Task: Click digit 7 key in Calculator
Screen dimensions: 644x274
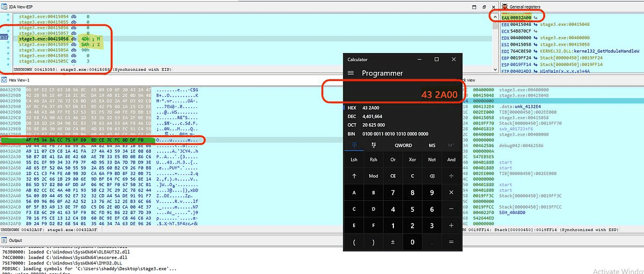Action: point(393,192)
